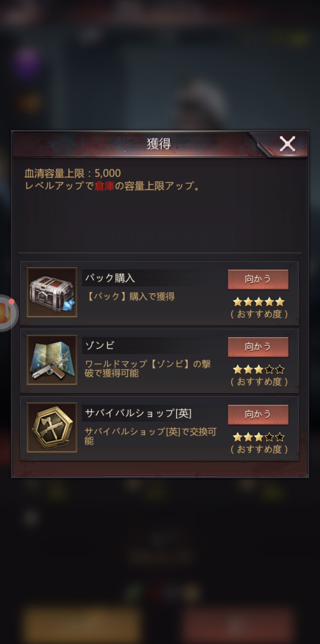Select the ゾンビ row title

click(100, 346)
